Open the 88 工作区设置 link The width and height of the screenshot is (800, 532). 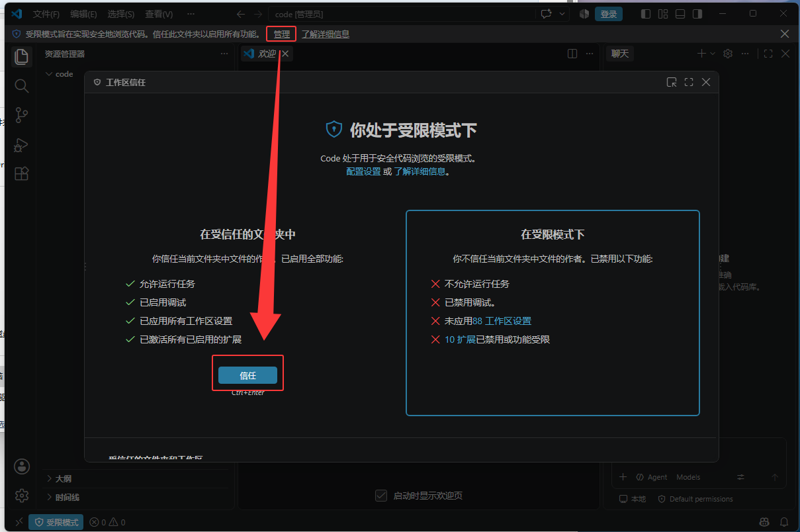tap(502, 321)
